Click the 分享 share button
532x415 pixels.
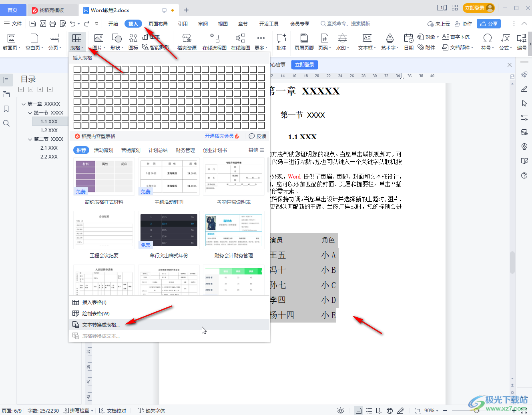[x=489, y=24]
